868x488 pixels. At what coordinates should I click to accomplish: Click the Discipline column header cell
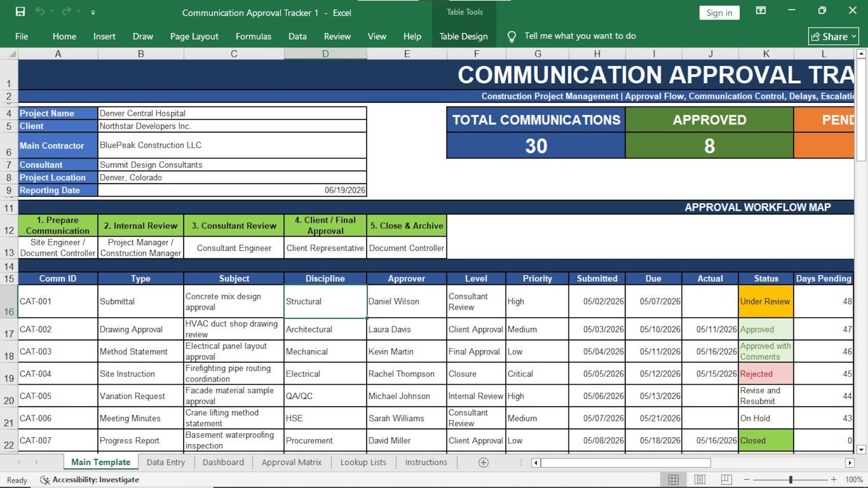coord(325,278)
